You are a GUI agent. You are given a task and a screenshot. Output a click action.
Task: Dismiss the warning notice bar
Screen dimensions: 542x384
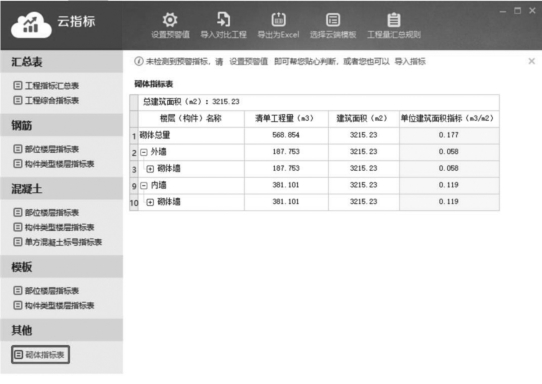(x=532, y=61)
